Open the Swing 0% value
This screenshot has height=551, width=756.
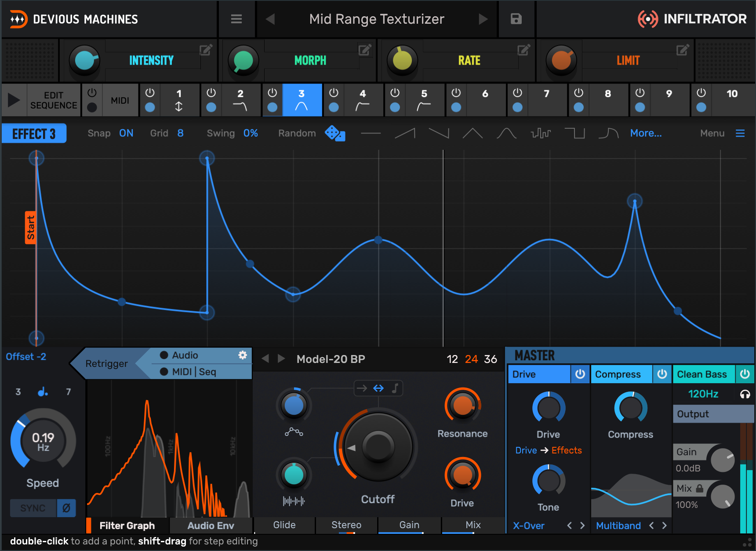pos(251,133)
